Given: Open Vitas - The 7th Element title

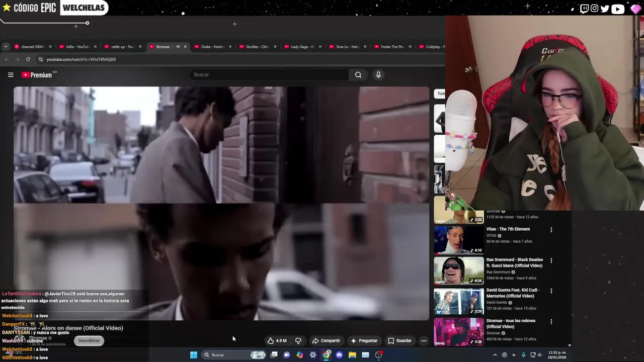Looking at the screenshot, I should point(508,229).
